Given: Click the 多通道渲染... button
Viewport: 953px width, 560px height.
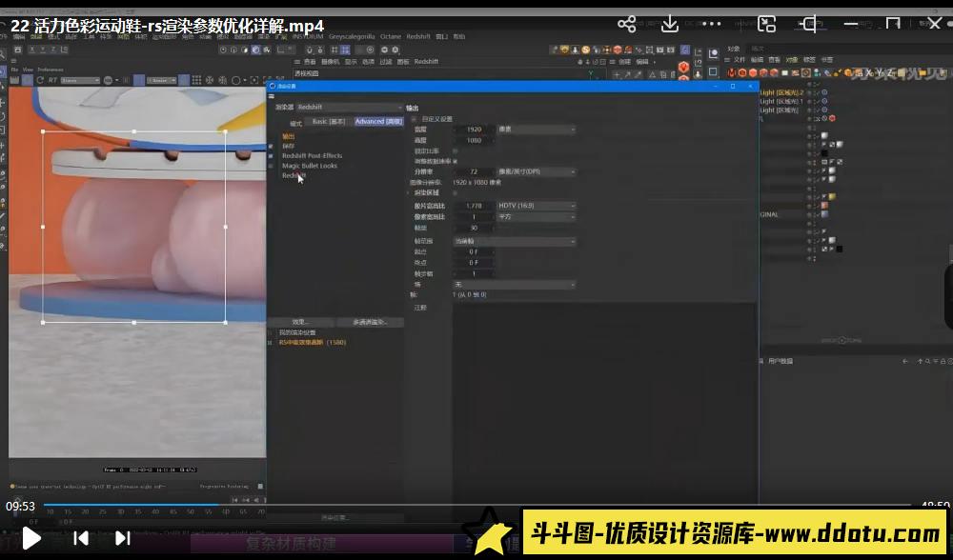Looking at the screenshot, I should 370,322.
